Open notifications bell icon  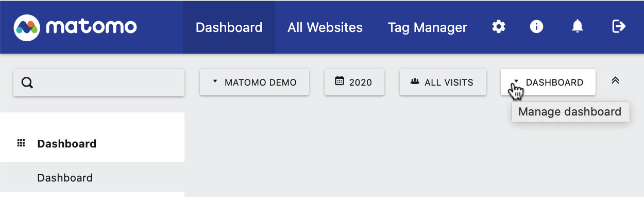click(x=578, y=27)
